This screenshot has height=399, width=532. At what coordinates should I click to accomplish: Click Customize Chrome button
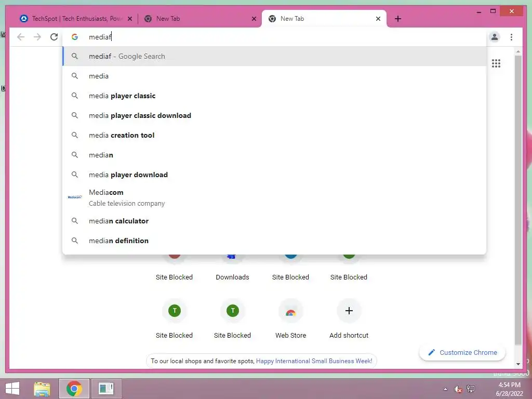462,353
